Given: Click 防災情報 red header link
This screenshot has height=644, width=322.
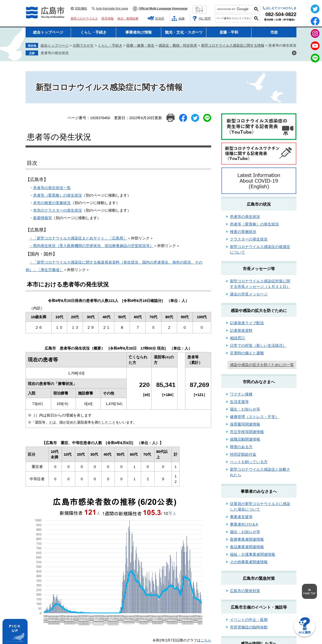Looking at the screenshot, I should 107,19.
